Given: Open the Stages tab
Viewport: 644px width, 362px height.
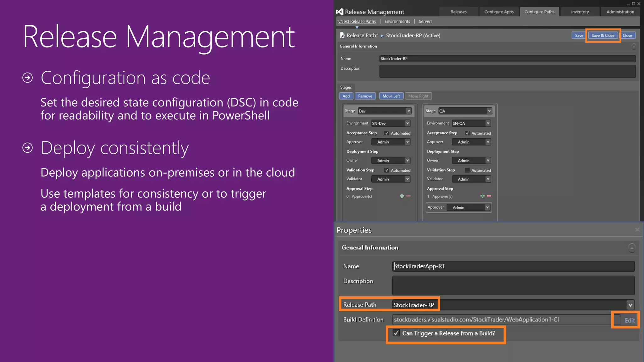Looking at the screenshot, I should (x=346, y=87).
